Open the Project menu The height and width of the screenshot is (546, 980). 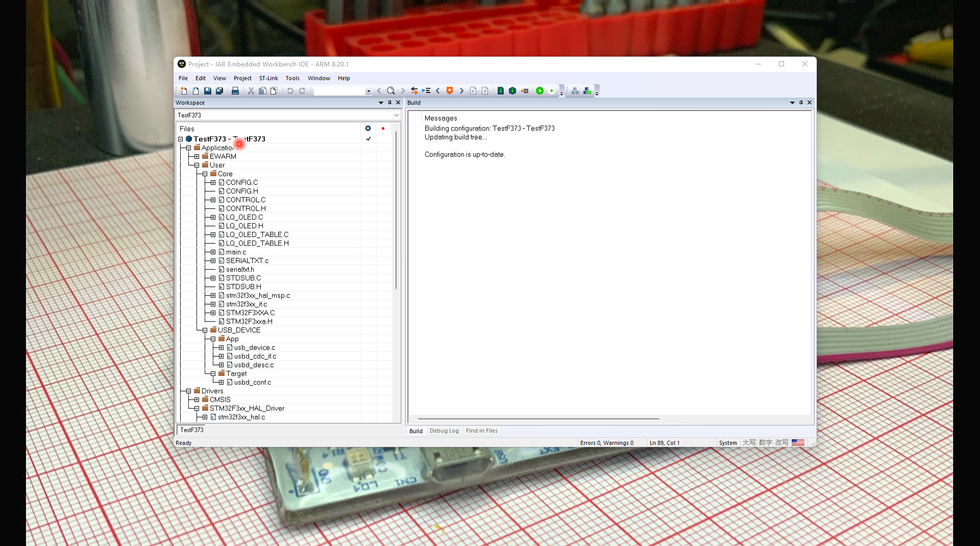tap(242, 78)
